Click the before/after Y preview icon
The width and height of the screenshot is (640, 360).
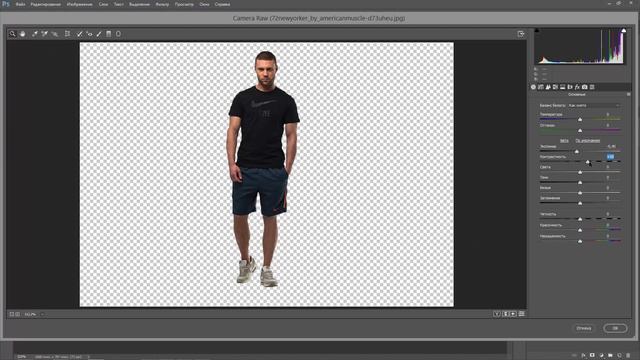497,314
